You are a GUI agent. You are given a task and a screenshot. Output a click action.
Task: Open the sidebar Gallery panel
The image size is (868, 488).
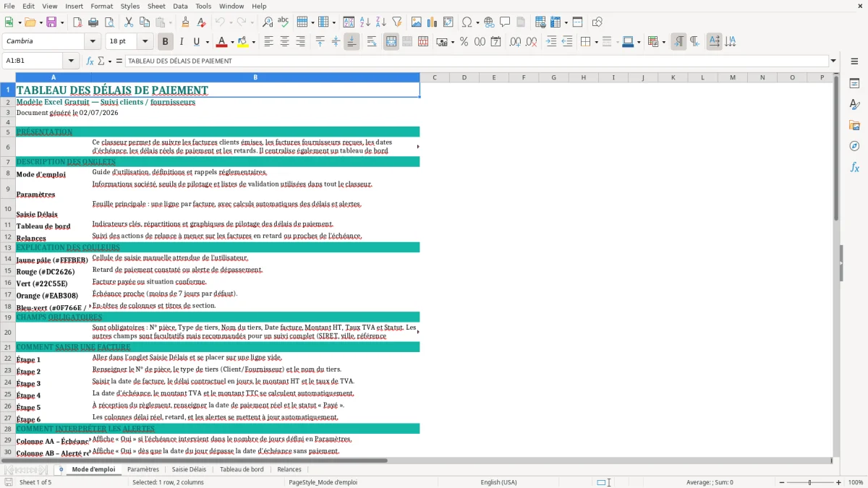coord(854,125)
